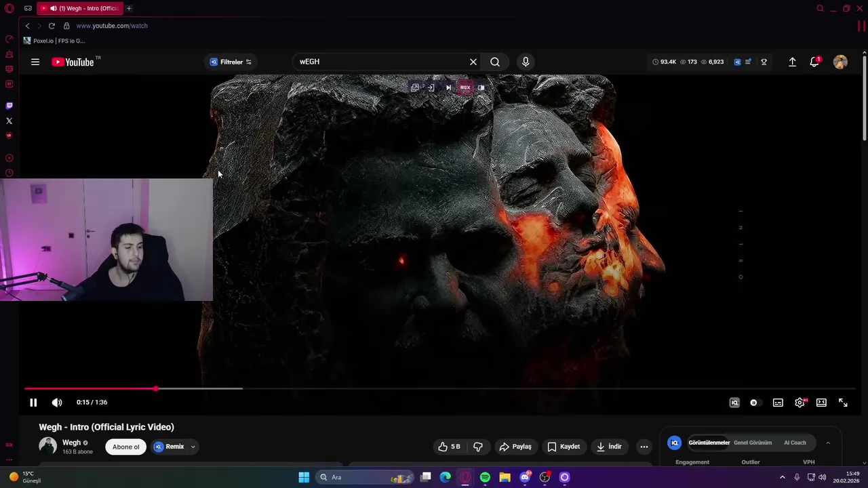Viewport: 868px width, 488px height.
Task: Mute the video volume
Action: (57, 403)
